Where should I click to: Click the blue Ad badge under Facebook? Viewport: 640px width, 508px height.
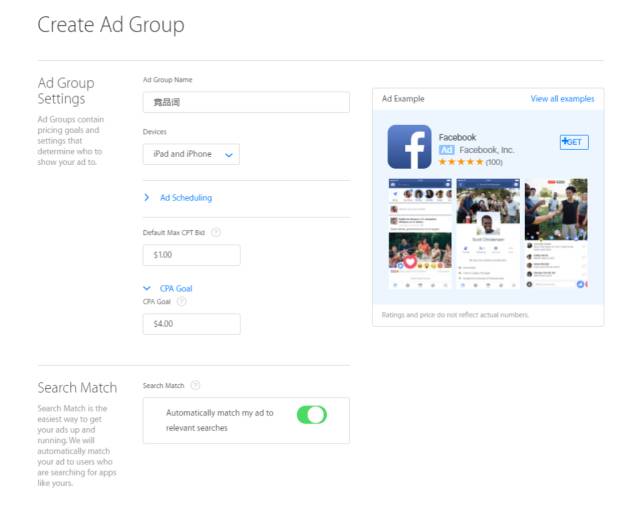pos(447,150)
